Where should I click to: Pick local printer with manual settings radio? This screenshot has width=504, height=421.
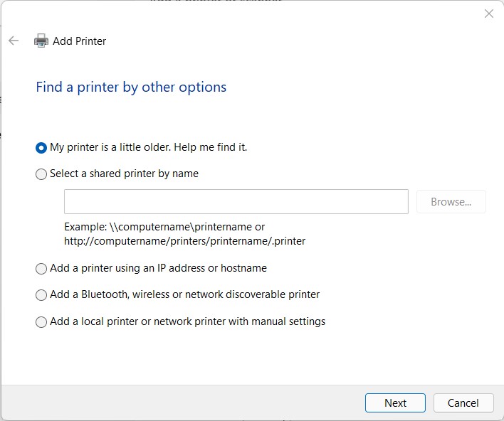click(x=41, y=322)
